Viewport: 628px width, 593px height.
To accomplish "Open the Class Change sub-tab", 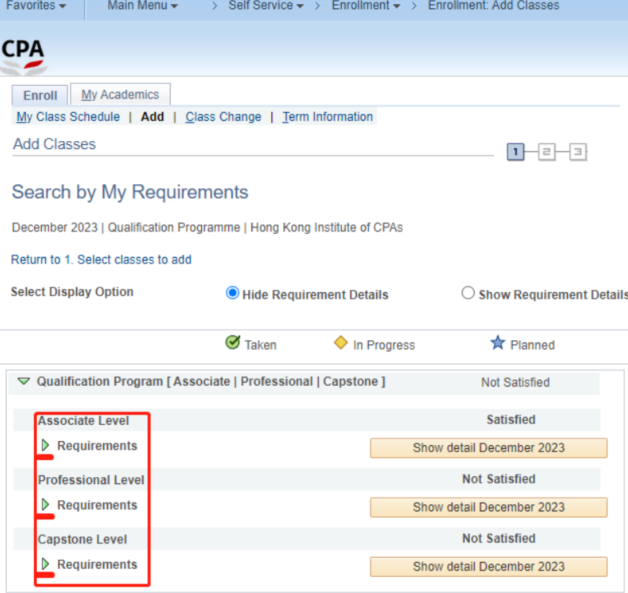I will point(223,117).
